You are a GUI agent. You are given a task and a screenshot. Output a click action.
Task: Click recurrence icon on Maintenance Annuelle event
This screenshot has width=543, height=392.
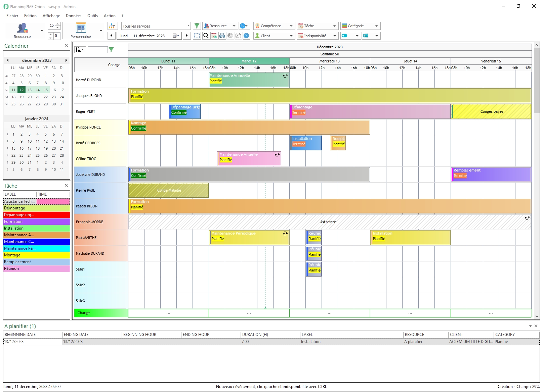(x=285, y=76)
